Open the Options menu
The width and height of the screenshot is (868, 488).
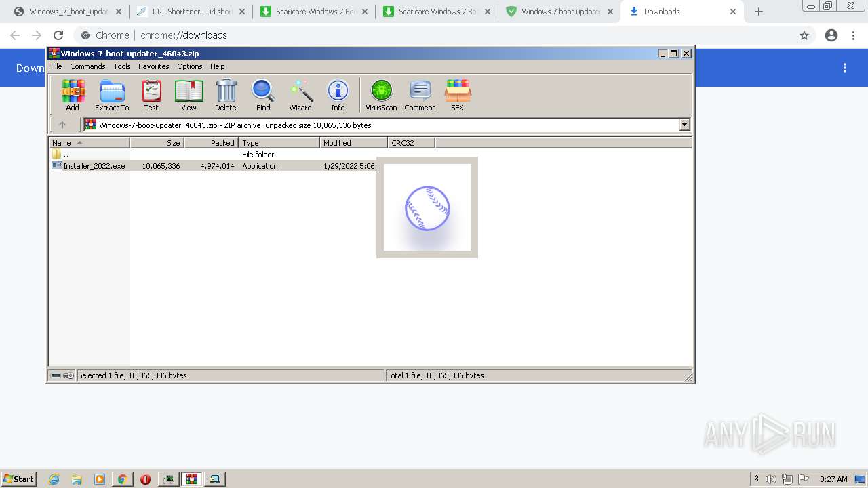pos(190,66)
